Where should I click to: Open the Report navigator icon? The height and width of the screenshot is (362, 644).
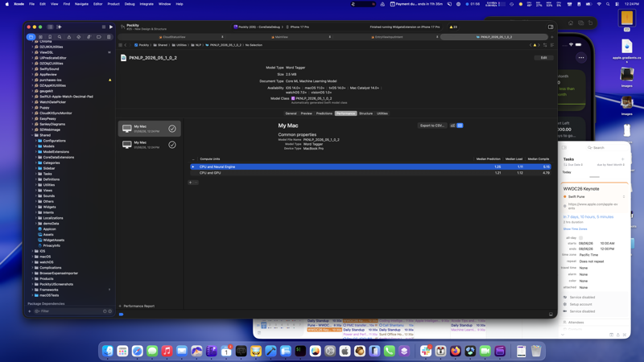109,37
